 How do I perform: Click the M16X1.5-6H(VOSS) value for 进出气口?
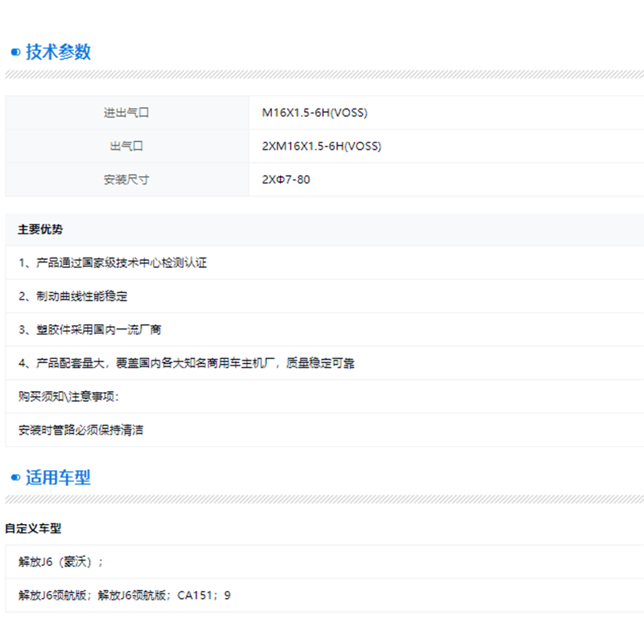point(314,113)
